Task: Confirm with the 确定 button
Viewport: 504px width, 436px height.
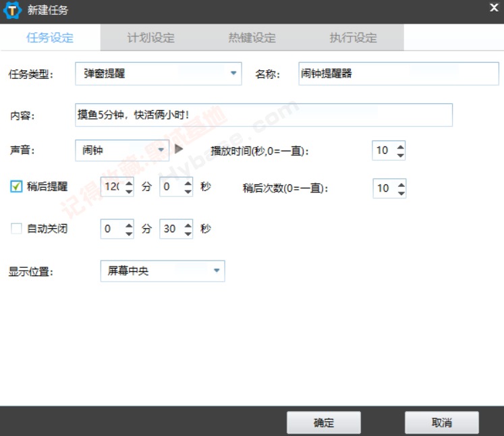Action: click(x=324, y=423)
